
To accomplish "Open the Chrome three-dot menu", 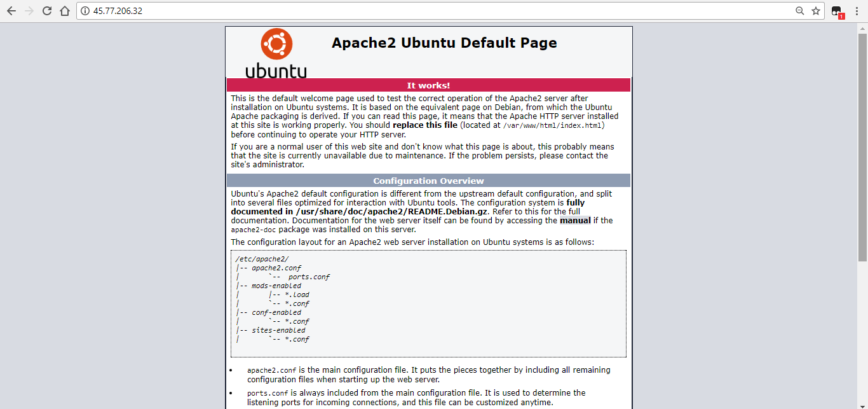I will (857, 11).
